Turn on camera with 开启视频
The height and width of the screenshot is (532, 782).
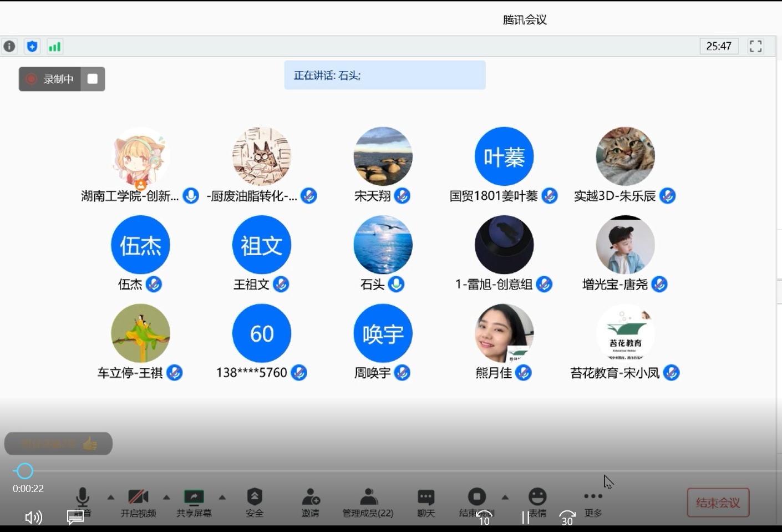pyautogui.click(x=138, y=502)
